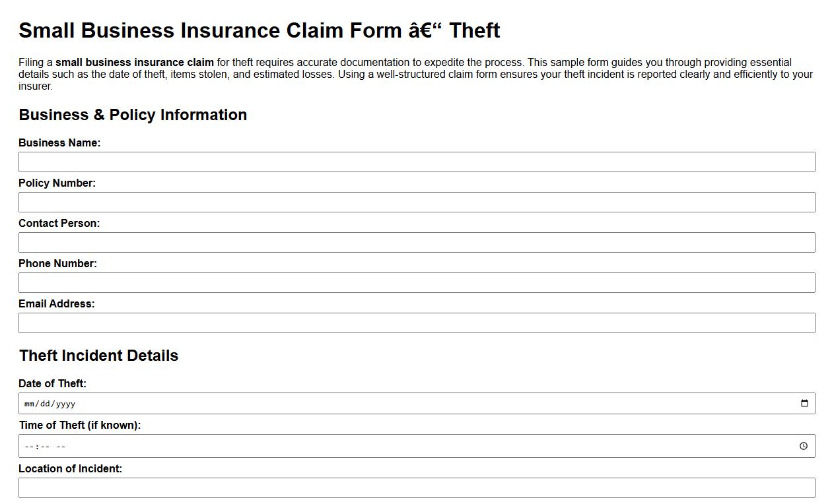
Task: Open the clock picker for Time of Theft
Action: point(804,446)
